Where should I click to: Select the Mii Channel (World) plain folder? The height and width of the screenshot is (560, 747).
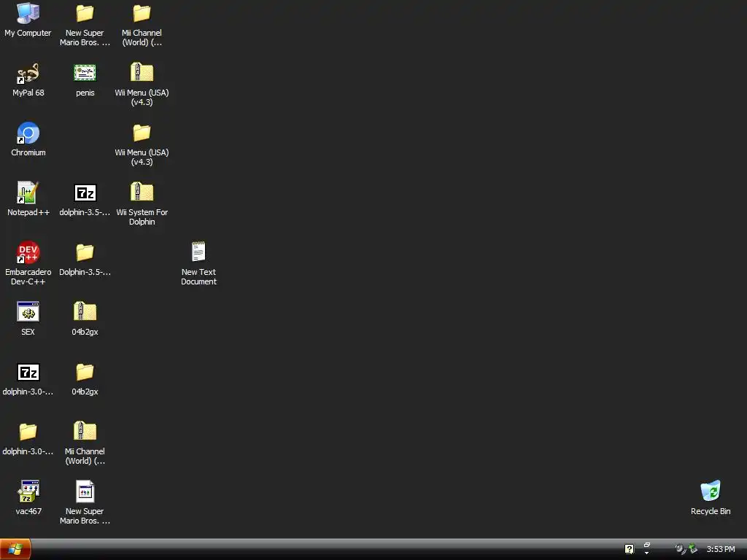(x=142, y=14)
